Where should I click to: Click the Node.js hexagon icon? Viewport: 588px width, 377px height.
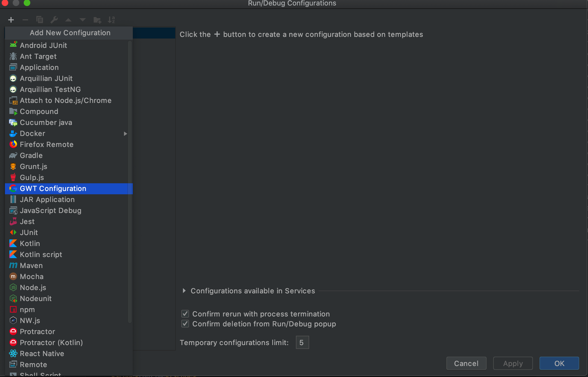click(x=13, y=288)
